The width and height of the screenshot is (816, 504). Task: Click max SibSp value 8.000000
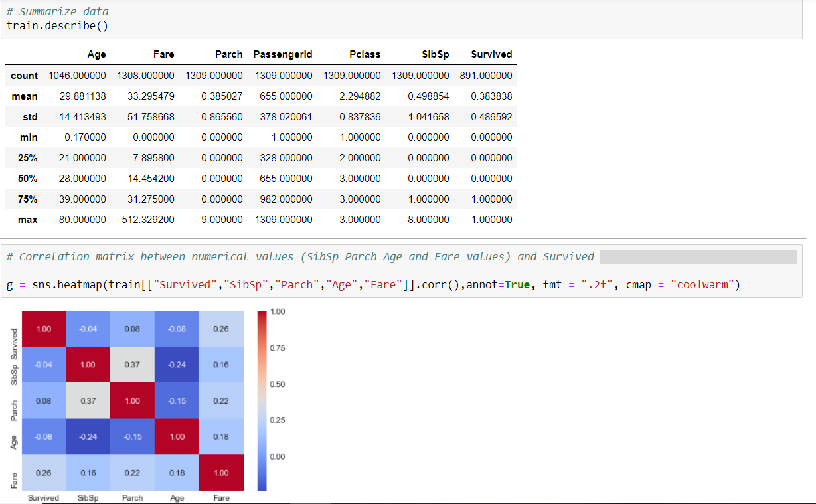[x=428, y=220]
